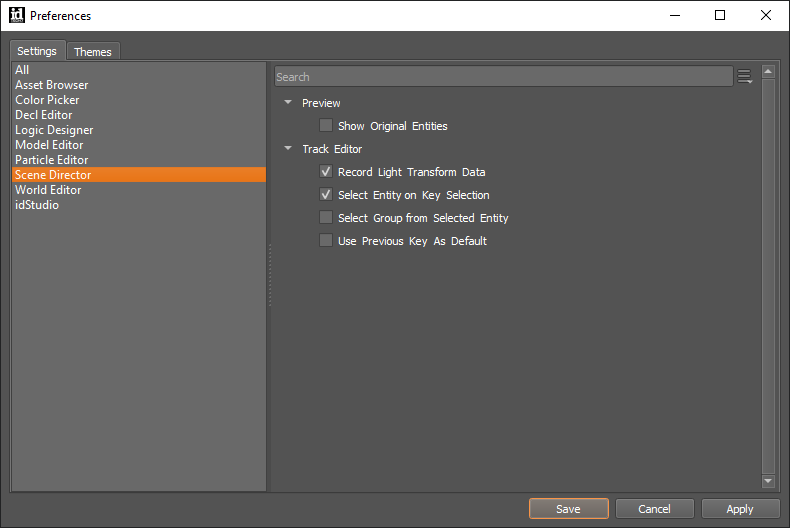The width and height of the screenshot is (790, 528).
Task: Save the preferences
Action: click(x=568, y=509)
